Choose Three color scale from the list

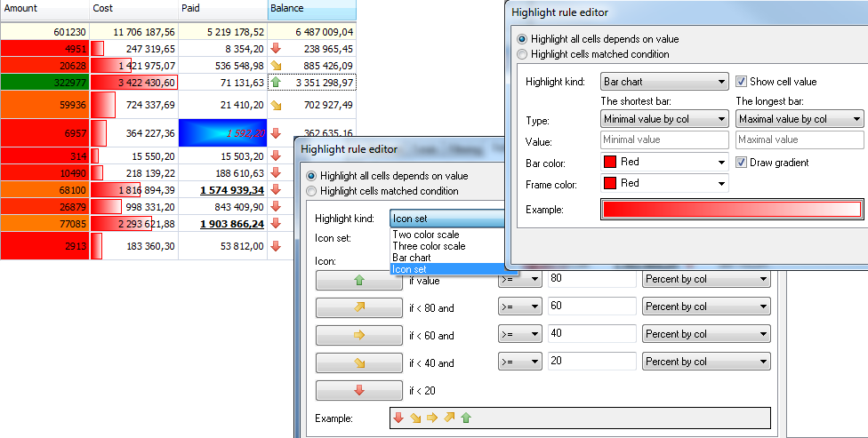pos(429,246)
